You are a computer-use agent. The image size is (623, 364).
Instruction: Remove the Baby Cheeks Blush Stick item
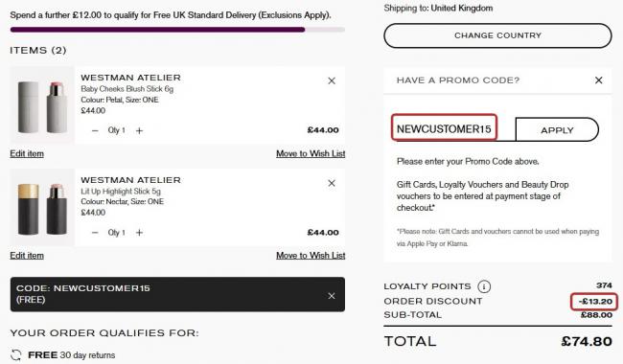pos(332,81)
